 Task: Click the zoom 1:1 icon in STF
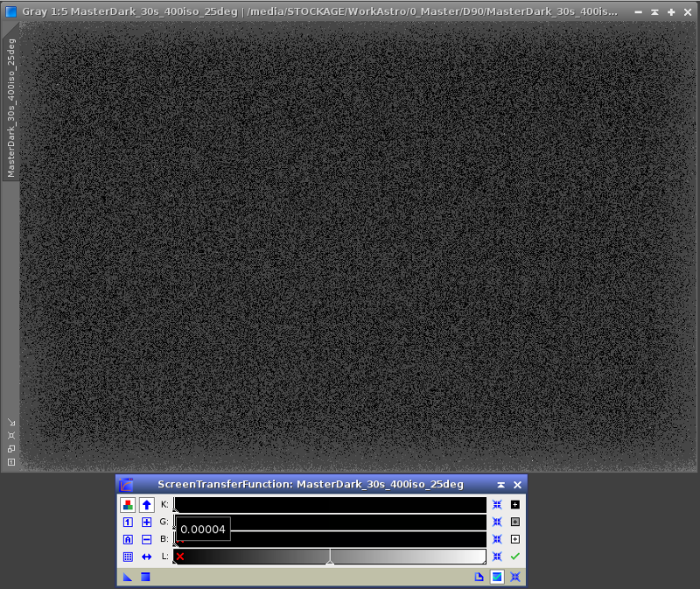pos(128,522)
